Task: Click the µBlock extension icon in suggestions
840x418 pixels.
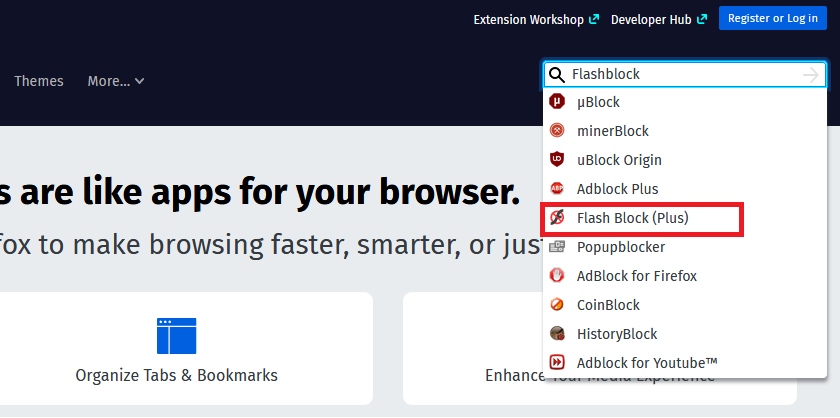Action: pos(557,102)
